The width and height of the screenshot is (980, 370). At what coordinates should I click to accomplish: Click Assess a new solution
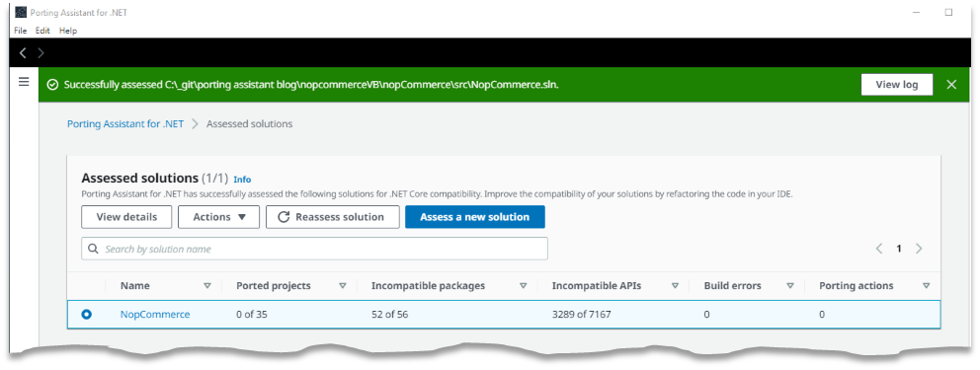[x=475, y=217]
